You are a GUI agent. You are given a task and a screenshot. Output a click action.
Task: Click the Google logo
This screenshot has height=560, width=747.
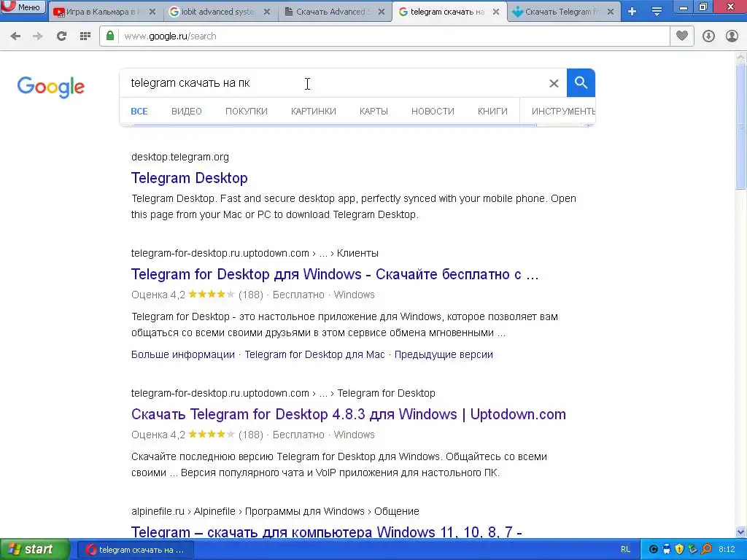[x=51, y=87]
